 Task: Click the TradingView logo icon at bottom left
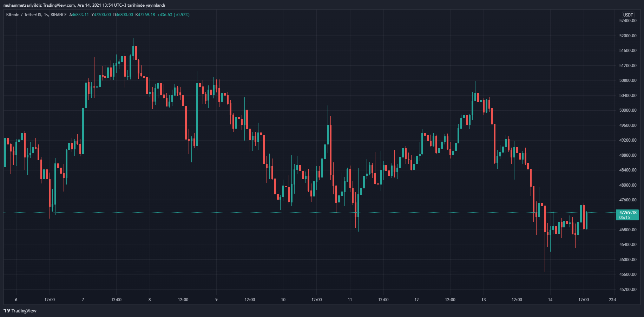(7, 311)
